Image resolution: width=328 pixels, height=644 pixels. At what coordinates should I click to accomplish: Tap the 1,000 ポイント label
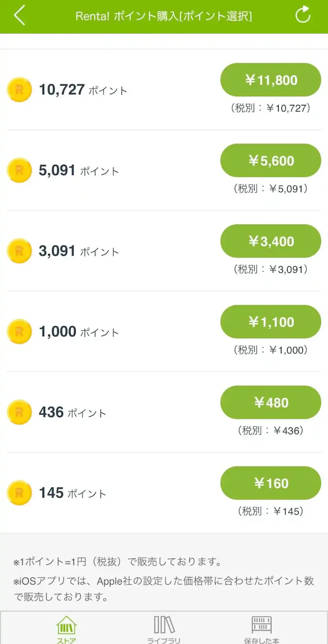[x=79, y=332]
